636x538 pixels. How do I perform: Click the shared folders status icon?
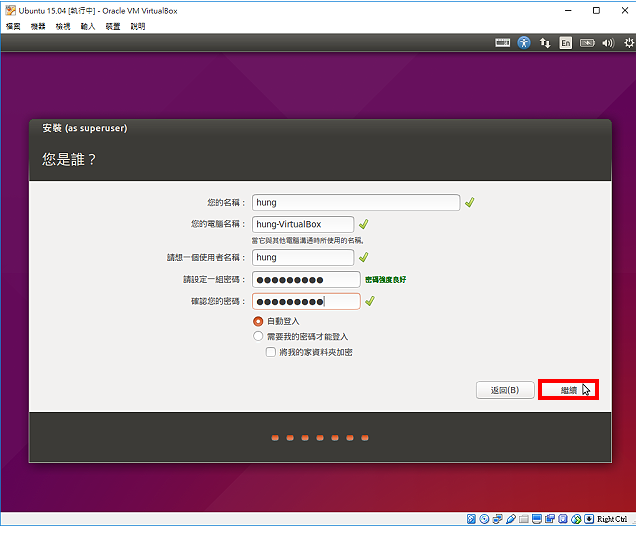coord(524,519)
